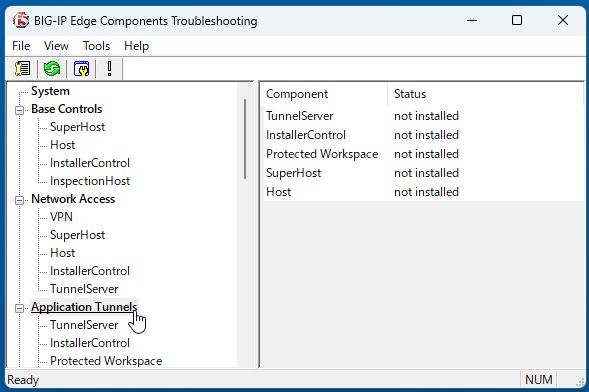Select TunnelServer under Application Tunnels
589x392 pixels.
pyautogui.click(x=84, y=325)
